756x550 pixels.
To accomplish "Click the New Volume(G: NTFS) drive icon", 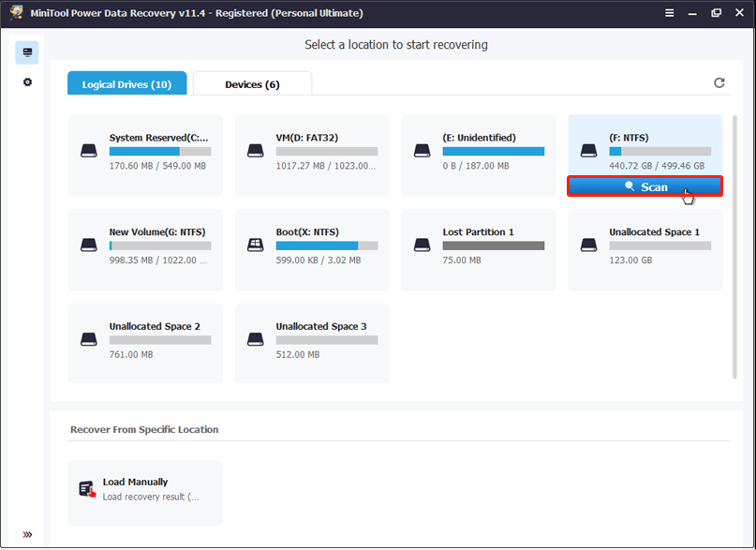I will [x=89, y=244].
